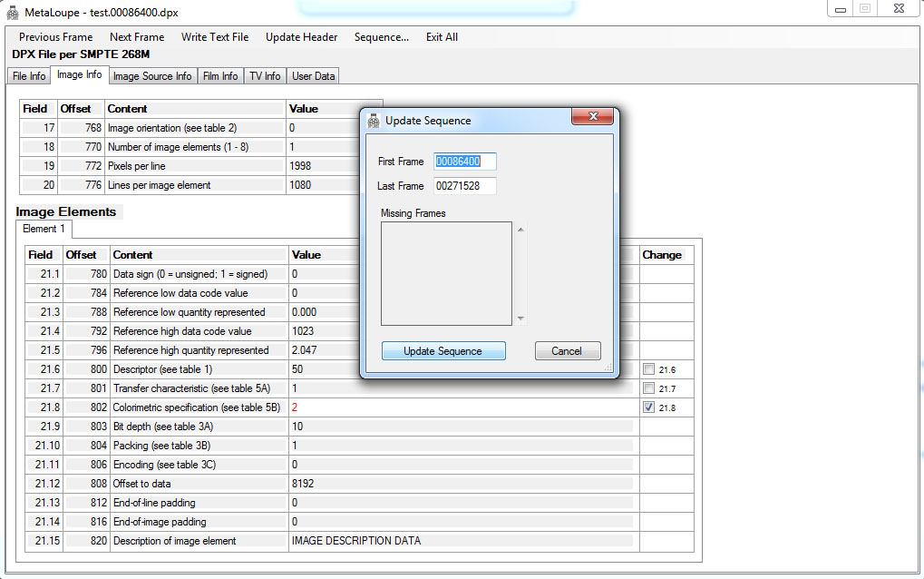Enable the 21.6 Descriptor change checkbox
This screenshot has width=924, height=579.
click(x=647, y=369)
